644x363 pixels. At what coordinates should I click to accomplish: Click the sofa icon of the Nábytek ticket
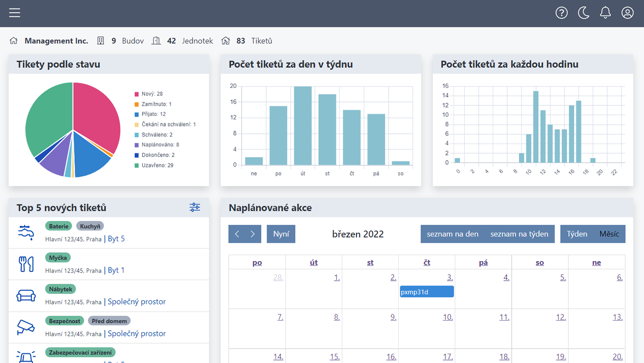click(x=26, y=296)
